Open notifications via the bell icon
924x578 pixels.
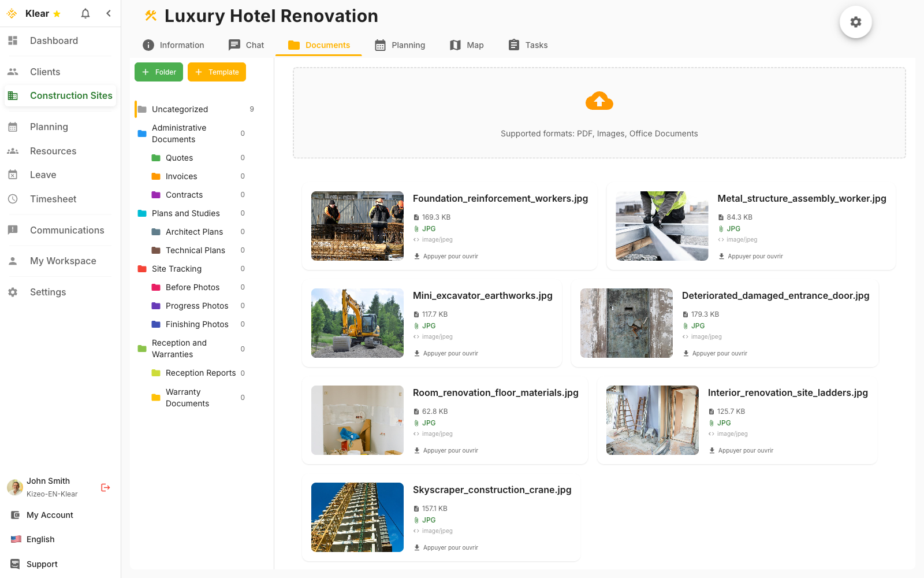click(85, 13)
